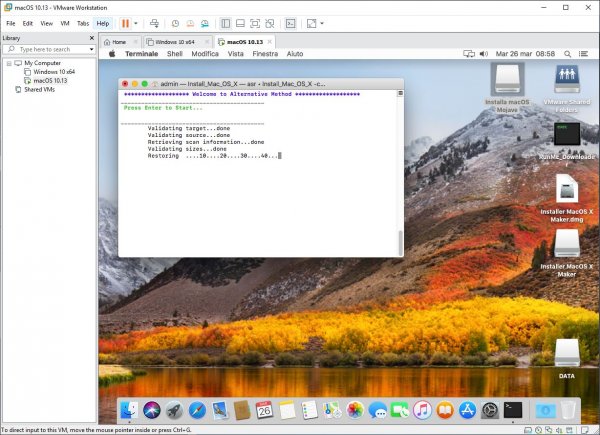Click the macOS Spotlight search icon

click(565, 54)
